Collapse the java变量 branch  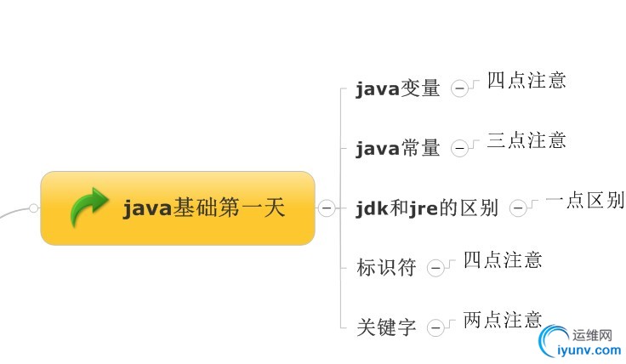[x=459, y=88]
